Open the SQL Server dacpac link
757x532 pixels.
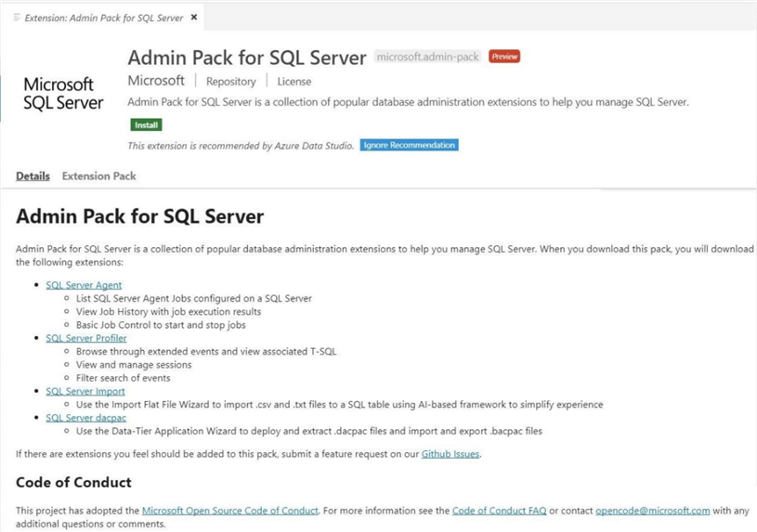(86, 418)
